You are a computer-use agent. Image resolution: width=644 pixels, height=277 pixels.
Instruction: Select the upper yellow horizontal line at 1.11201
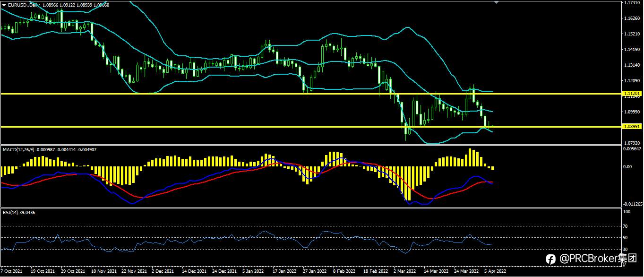310,94
